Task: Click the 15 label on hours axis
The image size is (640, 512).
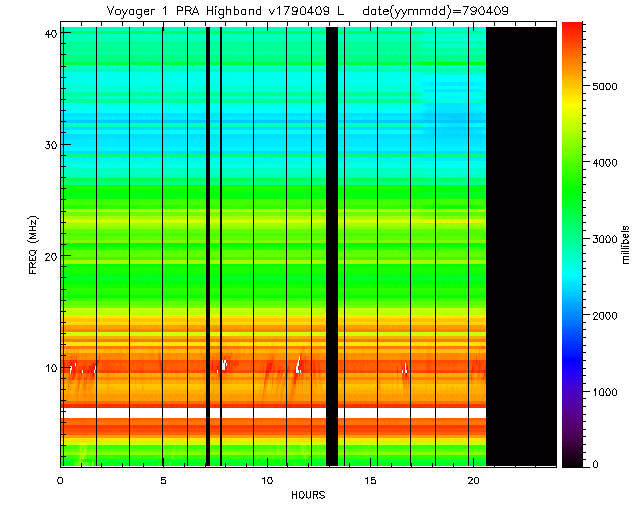Action: coord(370,481)
